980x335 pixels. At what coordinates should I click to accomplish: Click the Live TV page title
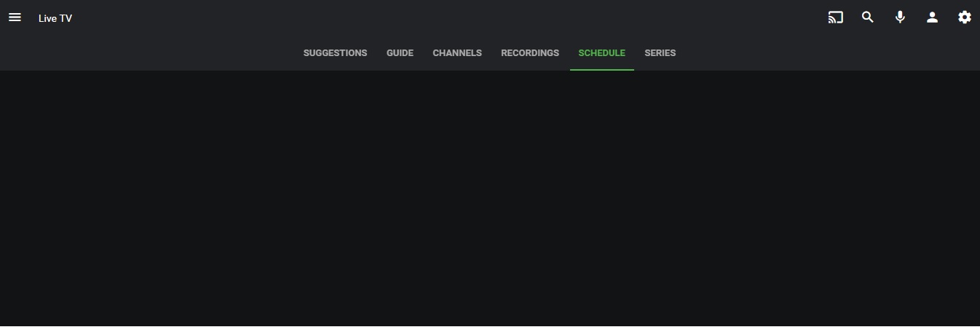click(55, 18)
